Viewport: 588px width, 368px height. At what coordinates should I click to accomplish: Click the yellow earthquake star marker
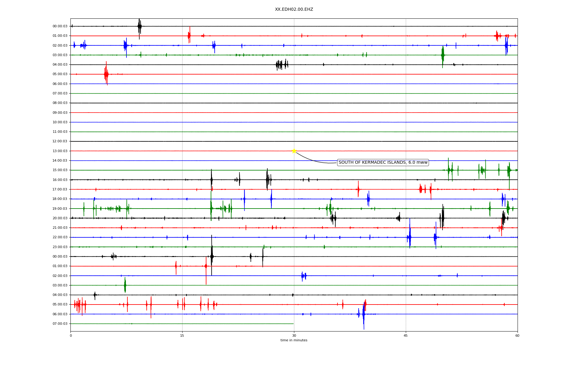pyautogui.click(x=294, y=151)
